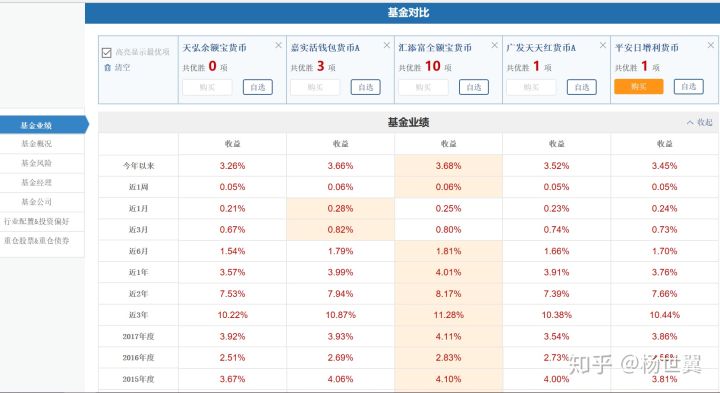
Task: Click 购买 under 广发天天红货币A
Action: (x=531, y=87)
